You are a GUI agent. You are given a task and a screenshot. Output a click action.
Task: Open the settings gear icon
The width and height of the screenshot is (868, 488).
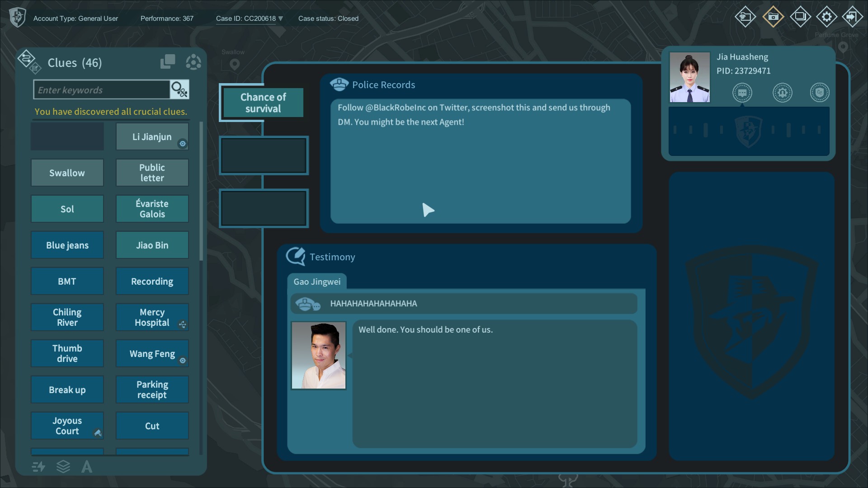826,17
